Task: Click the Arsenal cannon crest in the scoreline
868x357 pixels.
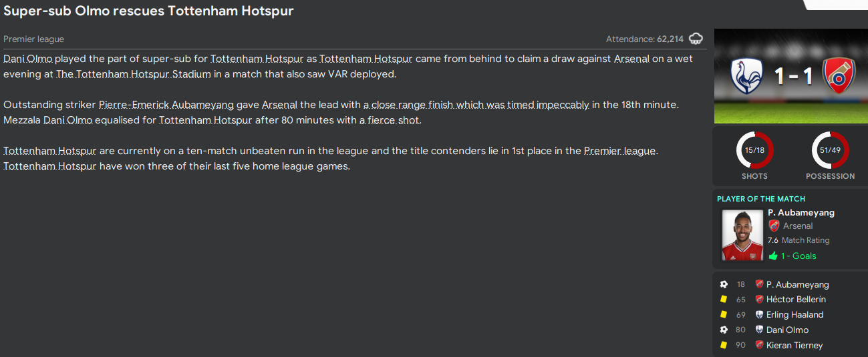Action: click(838, 77)
